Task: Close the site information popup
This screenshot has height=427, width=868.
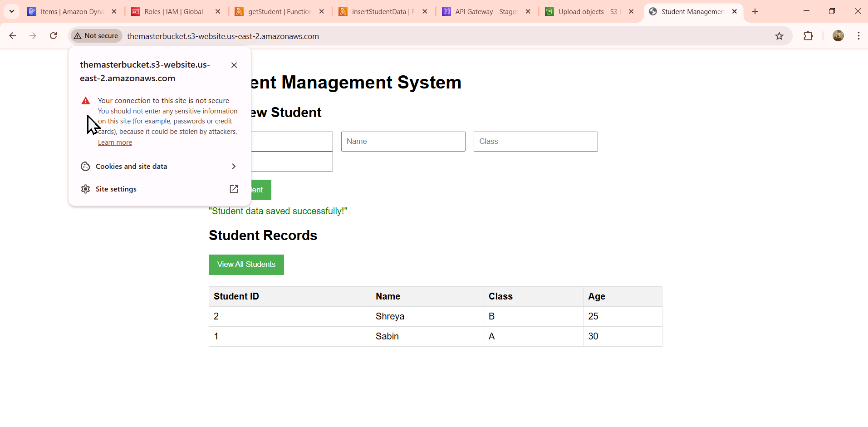Action: click(x=234, y=65)
